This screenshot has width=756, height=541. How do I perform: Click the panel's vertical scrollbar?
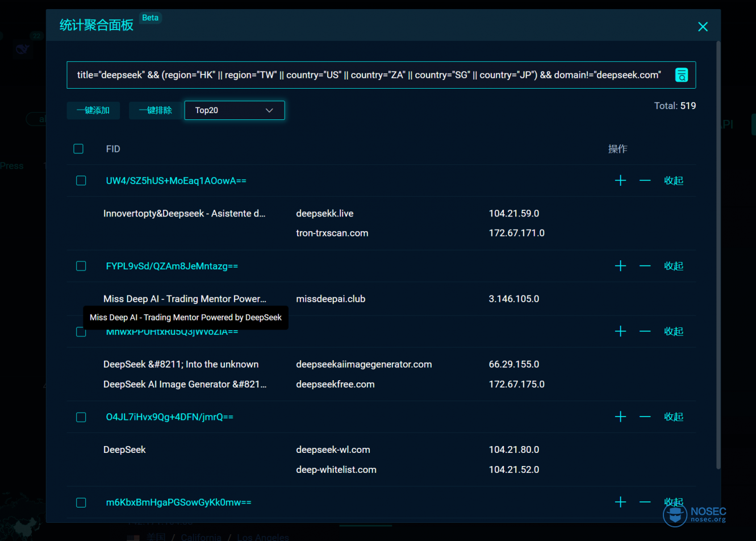tap(719, 256)
